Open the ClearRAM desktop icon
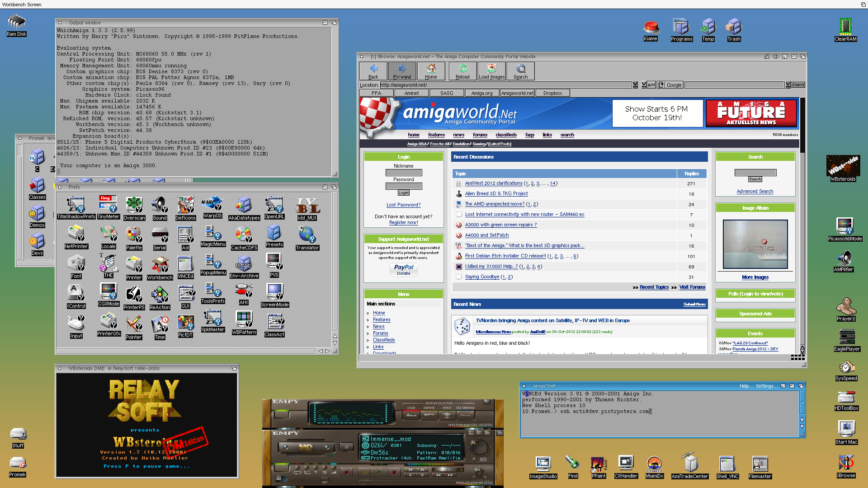The height and width of the screenshot is (488, 868). tap(845, 30)
